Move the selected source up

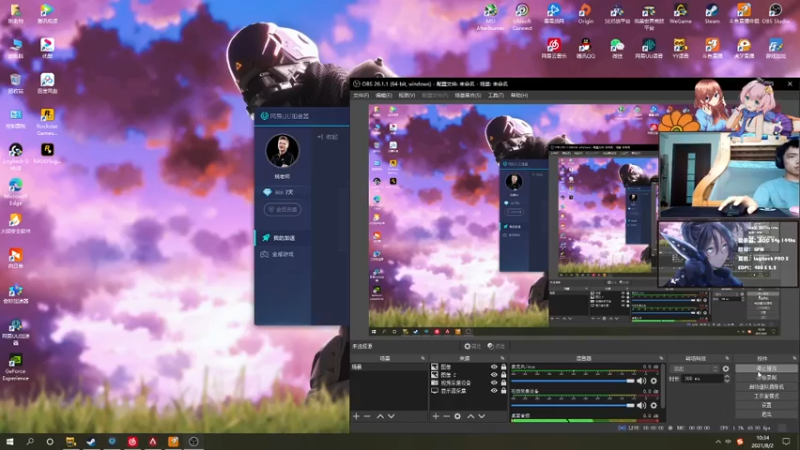coord(470,416)
